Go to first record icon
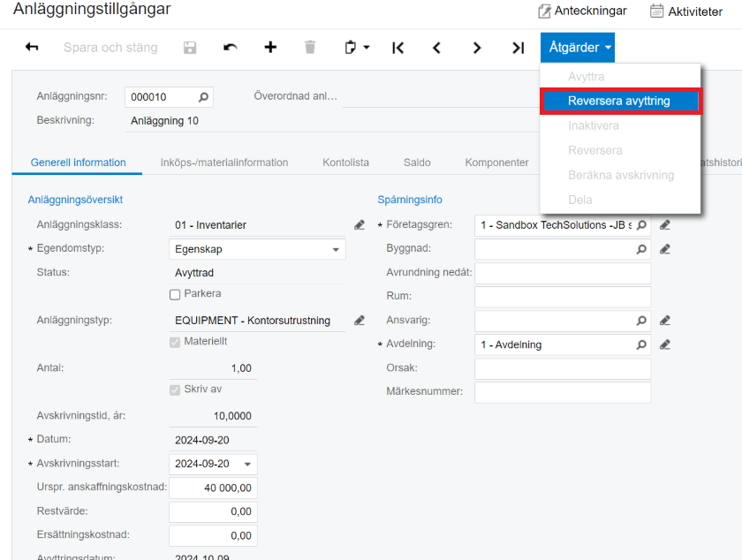Viewport: 742px width, 560px height. [x=398, y=48]
